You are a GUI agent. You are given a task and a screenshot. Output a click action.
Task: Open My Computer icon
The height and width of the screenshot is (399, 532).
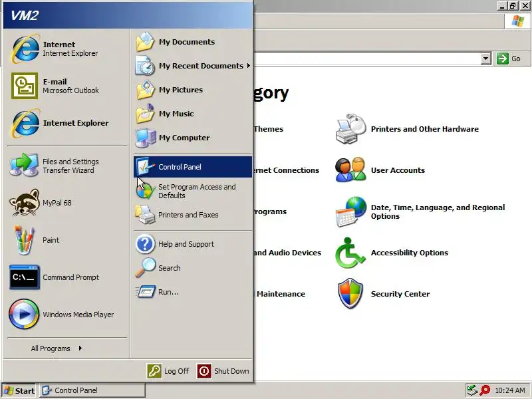tap(146, 138)
